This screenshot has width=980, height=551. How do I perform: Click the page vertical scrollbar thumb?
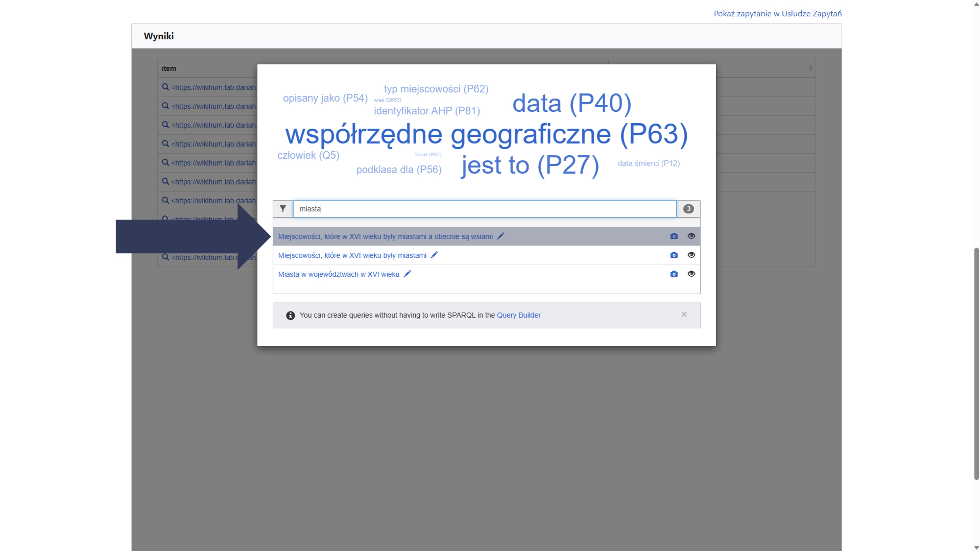click(x=976, y=363)
